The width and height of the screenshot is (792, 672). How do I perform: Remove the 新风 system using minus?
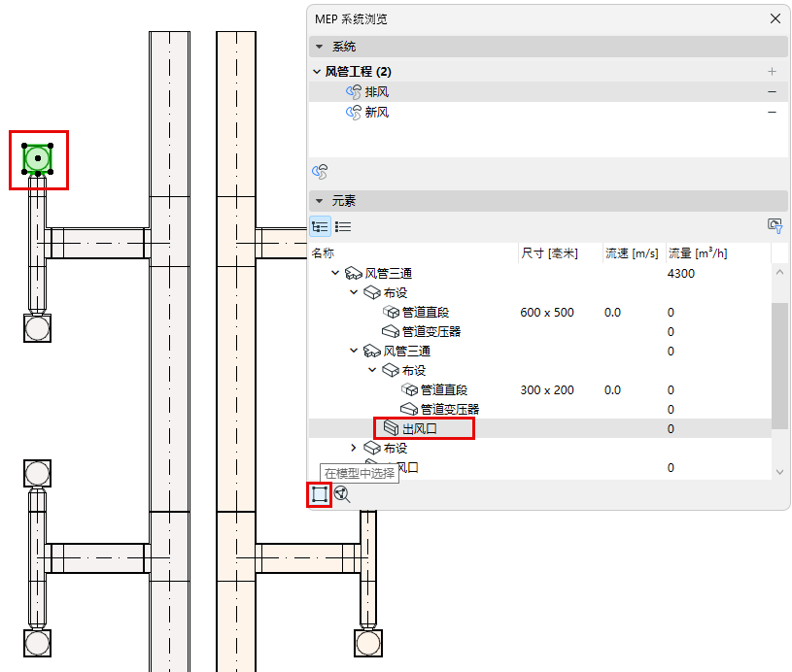pos(772,112)
